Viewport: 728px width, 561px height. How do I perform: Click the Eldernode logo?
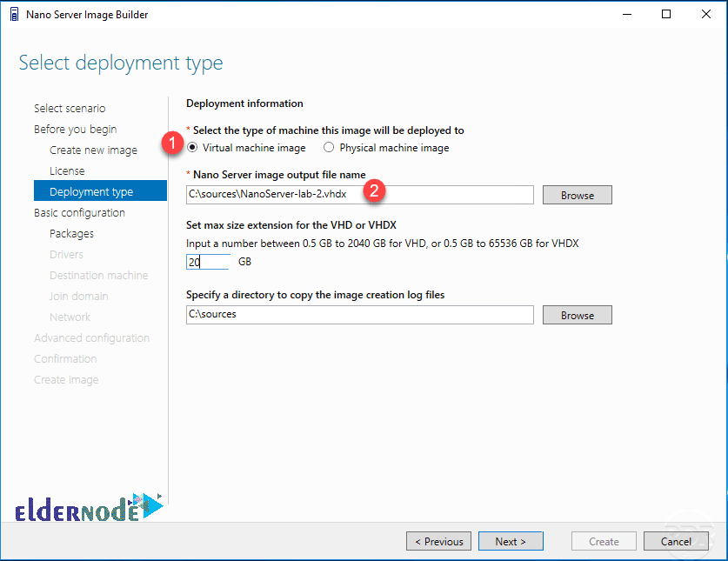pyautogui.click(x=89, y=508)
